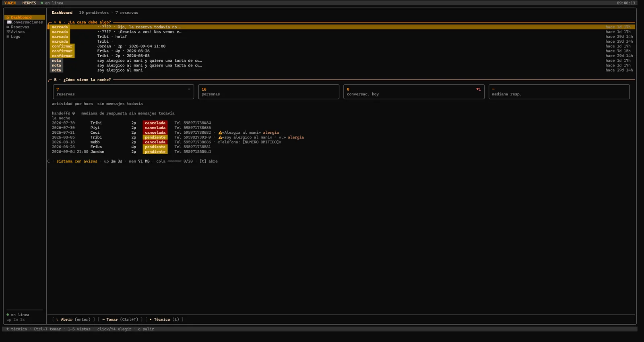Click the cola queue progress bar

(x=174, y=161)
